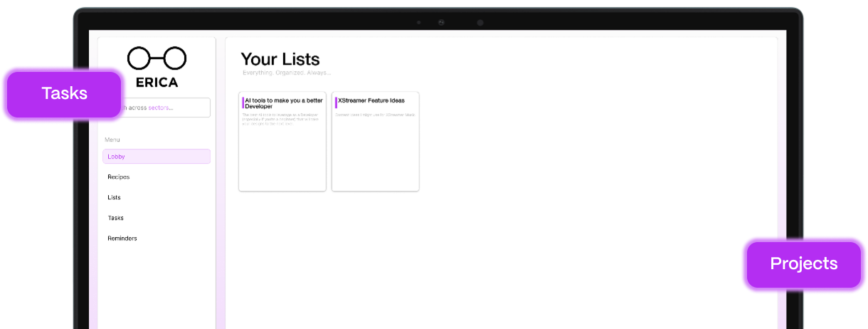Click the ERICA wordmark under the logo
The height and width of the screenshot is (329, 868).
157,82
